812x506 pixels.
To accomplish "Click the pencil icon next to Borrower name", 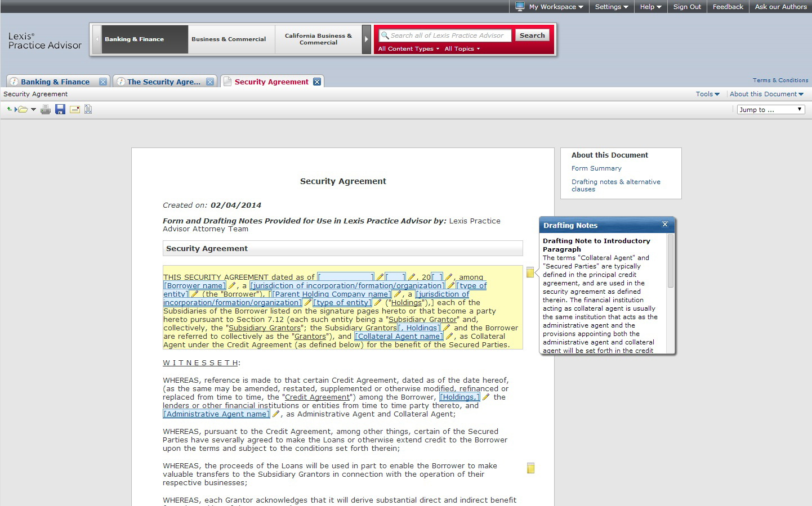I will click(231, 285).
